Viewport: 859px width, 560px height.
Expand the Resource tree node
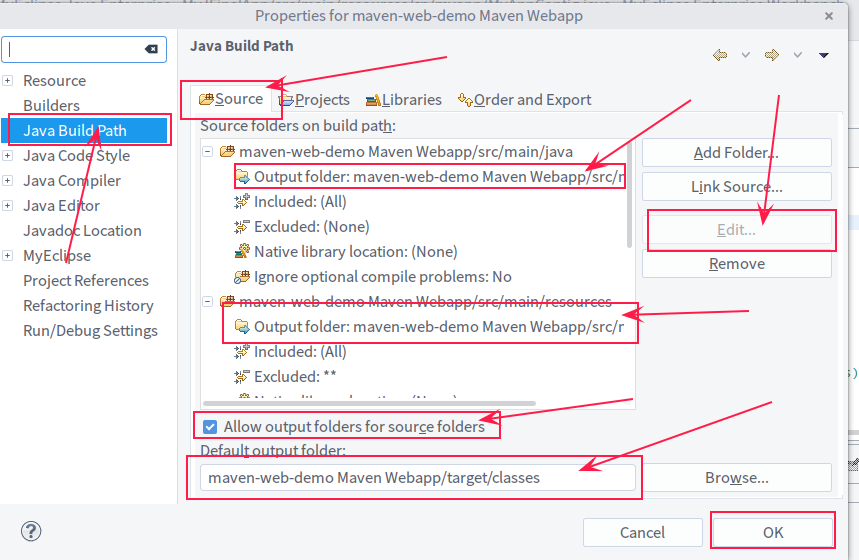8,81
